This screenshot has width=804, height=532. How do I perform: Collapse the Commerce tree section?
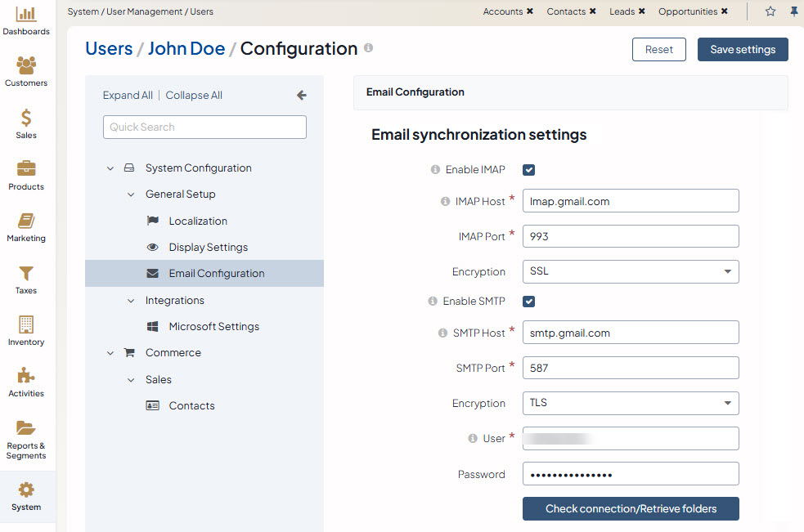(x=110, y=353)
